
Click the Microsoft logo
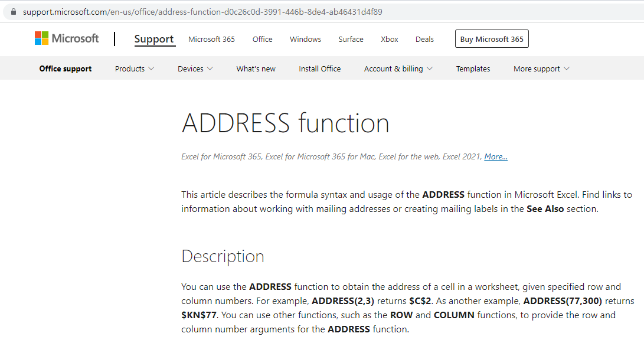(x=67, y=38)
